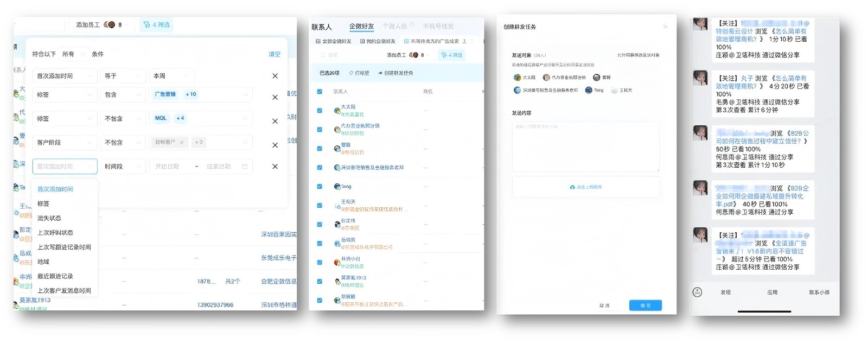868x344 pixels.
Task: Select 地域 in the dropdown list
Action: click(x=43, y=262)
